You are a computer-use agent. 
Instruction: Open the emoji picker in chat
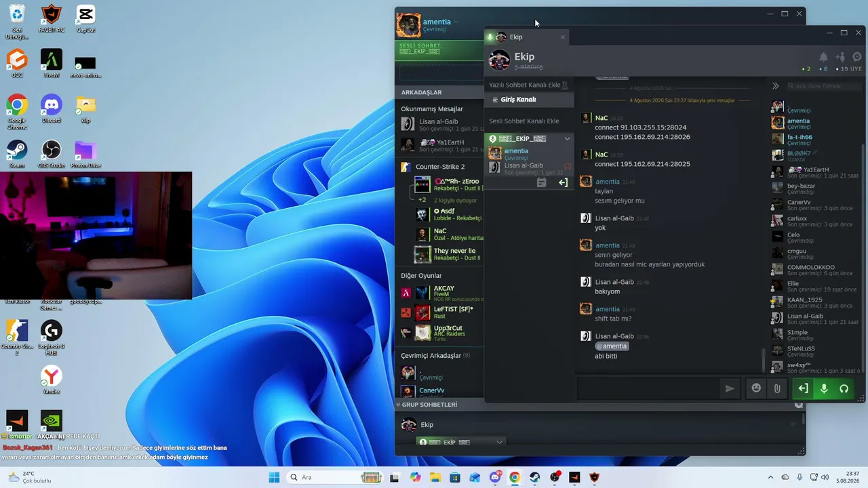tap(756, 388)
